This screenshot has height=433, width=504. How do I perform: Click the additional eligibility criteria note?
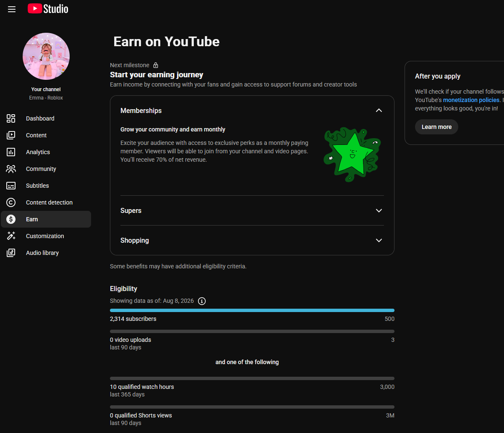click(x=178, y=266)
